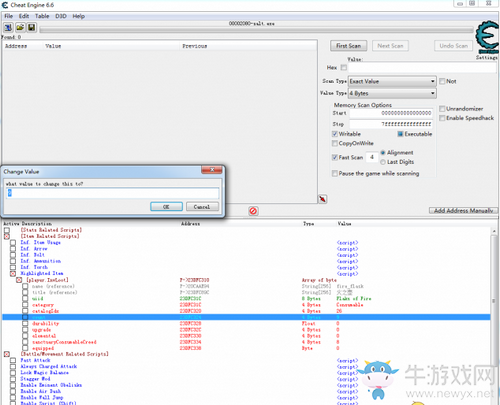The height and width of the screenshot is (405, 500).
Task: Open the process list icon
Action: point(8,27)
